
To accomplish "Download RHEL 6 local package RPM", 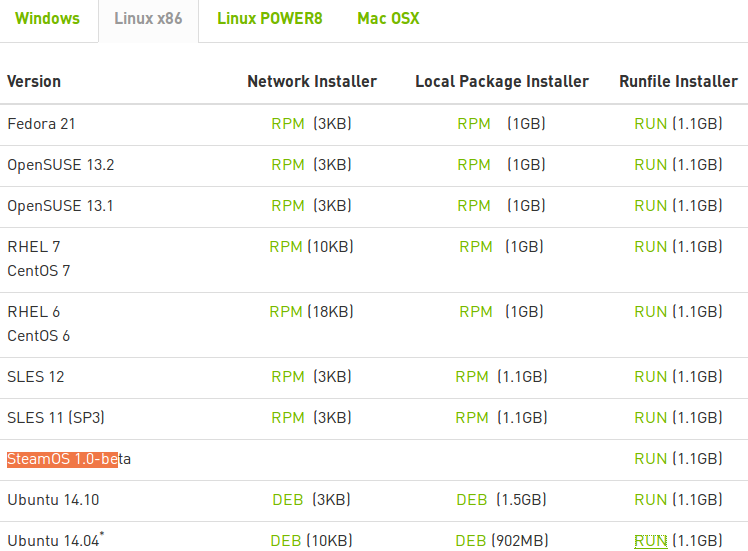I will (476, 312).
